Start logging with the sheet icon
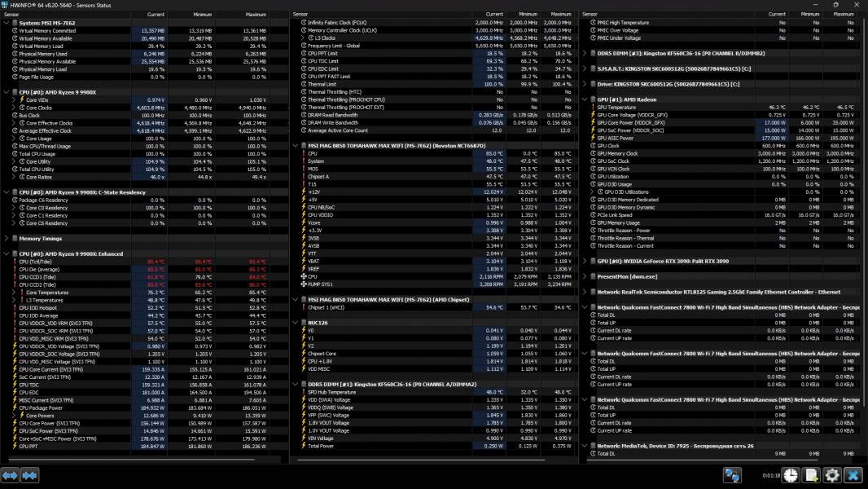 [811, 475]
